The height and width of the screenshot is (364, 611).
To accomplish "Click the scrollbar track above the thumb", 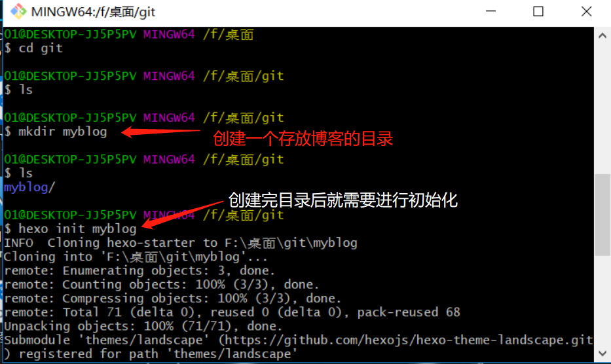I will (x=602, y=108).
